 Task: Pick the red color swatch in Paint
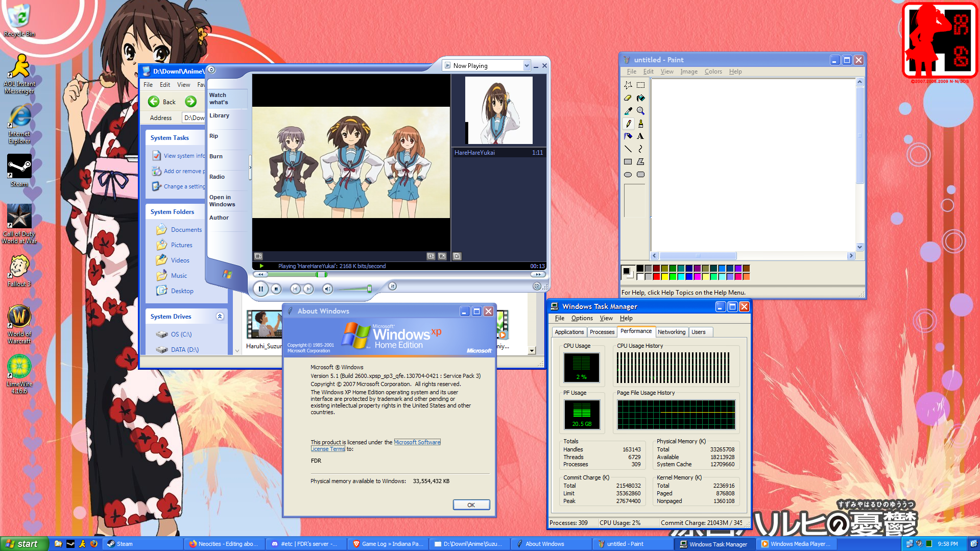click(656, 277)
